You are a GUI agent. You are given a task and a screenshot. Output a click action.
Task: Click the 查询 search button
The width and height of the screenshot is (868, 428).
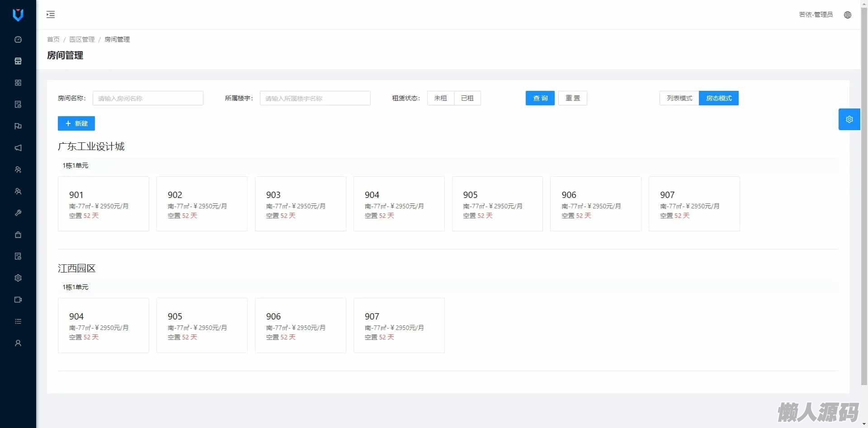[540, 98]
